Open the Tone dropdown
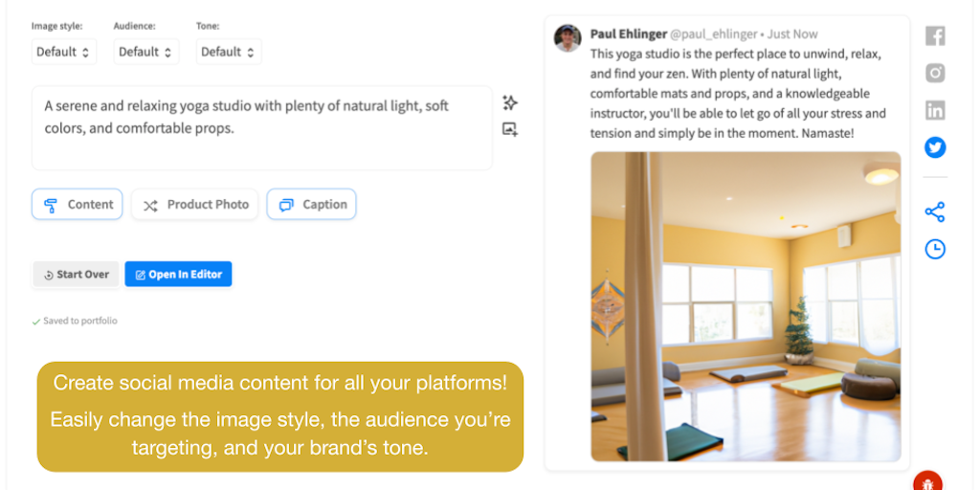Image resolution: width=980 pixels, height=490 pixels. [228, 52]
